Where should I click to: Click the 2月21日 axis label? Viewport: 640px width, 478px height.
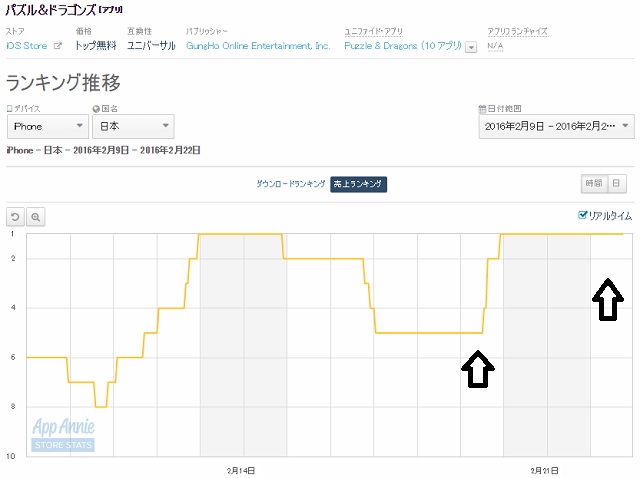tap(544, 471)
